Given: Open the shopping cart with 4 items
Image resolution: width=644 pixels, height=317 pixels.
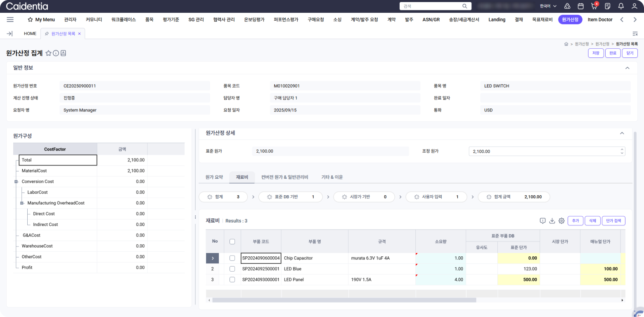Looking at the screenshot, I should (x=594, y=6).
